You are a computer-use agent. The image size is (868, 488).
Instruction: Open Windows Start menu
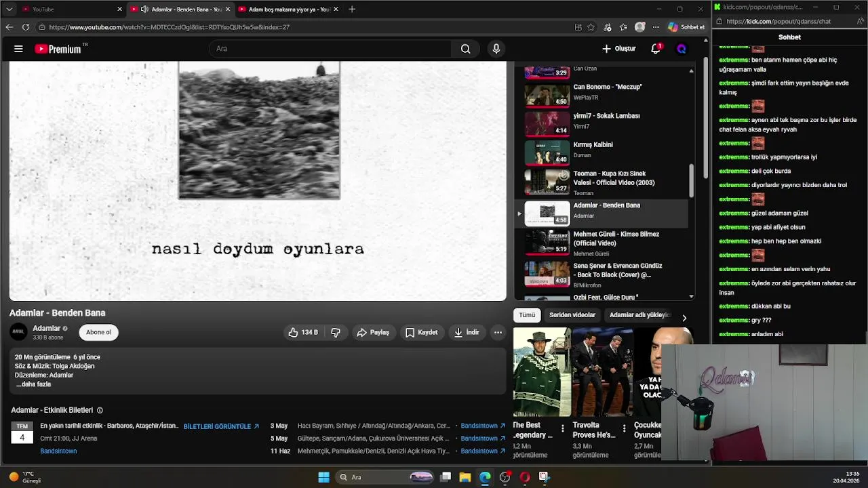(323, 477)
